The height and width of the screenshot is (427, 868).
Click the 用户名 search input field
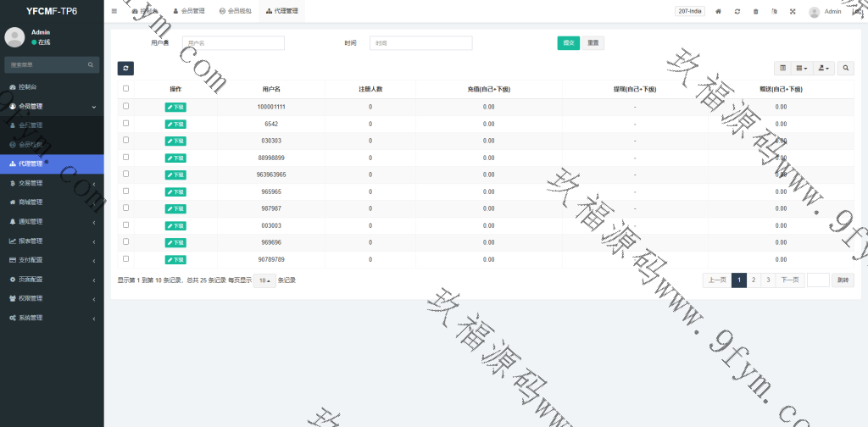pyautogui.click(x=233, y=43)
